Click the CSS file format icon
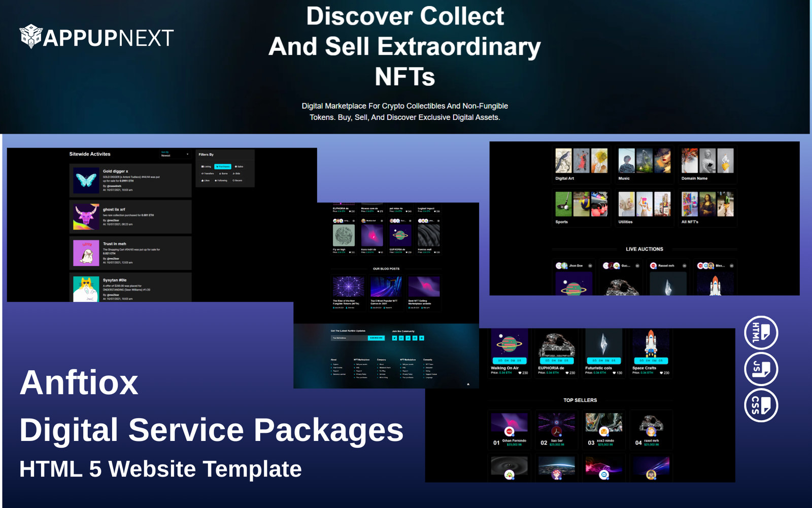The width and height of the screenshot is (812, 508). (x=761, y=405)
